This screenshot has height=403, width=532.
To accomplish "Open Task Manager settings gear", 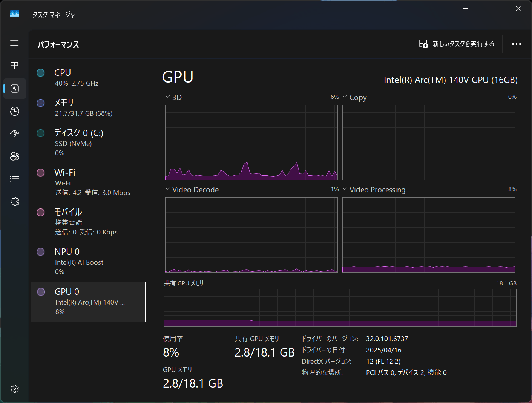I will click(x=15, y=389).
